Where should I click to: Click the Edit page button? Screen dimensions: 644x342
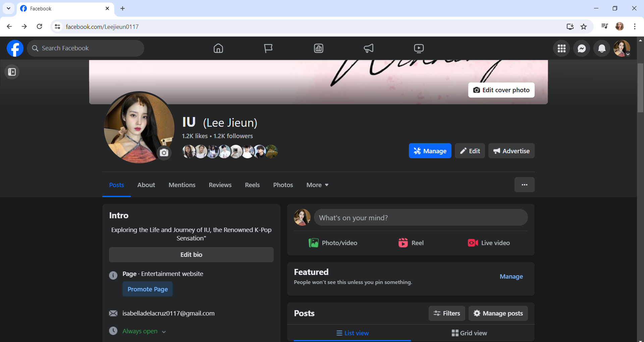click(x=470, y=151)
